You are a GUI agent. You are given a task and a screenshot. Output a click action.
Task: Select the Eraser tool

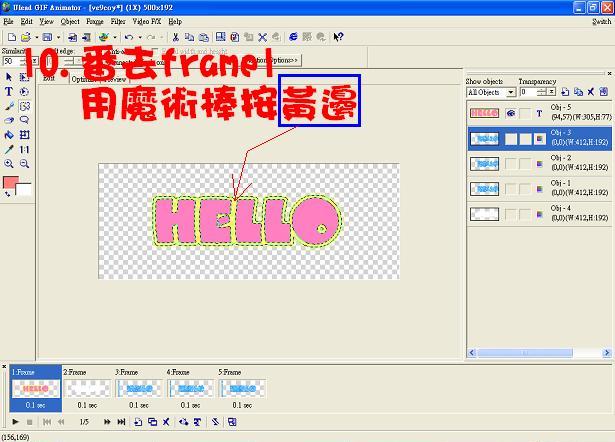pyautogui.click(x=9, y=120)
